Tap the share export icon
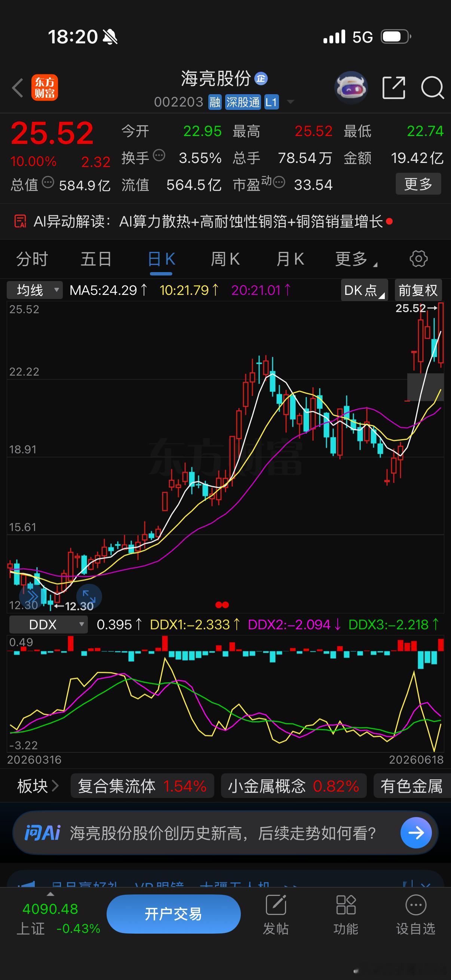 [x=393, y=87]
